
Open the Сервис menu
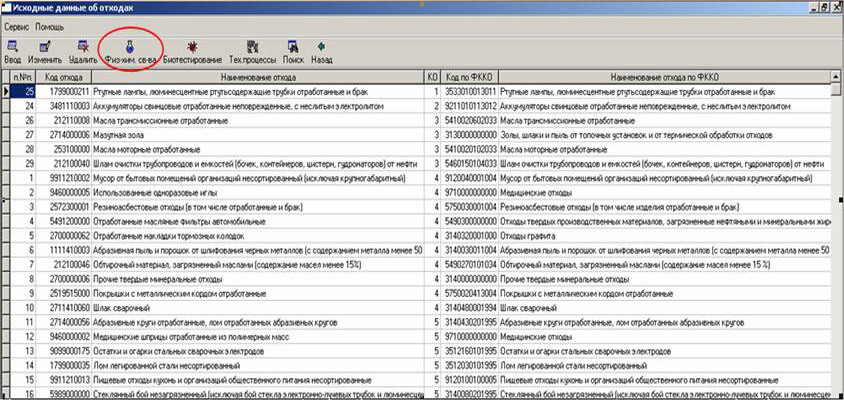coord(16,26)
